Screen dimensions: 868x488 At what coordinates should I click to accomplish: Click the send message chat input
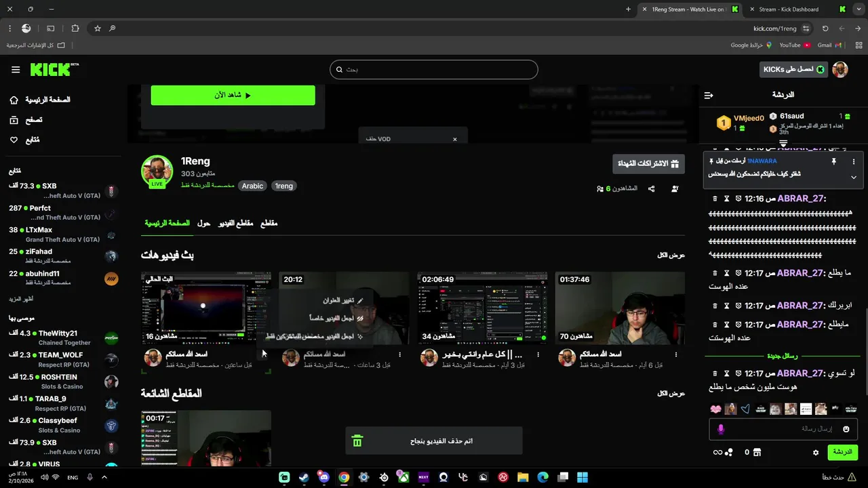point(783,429)
